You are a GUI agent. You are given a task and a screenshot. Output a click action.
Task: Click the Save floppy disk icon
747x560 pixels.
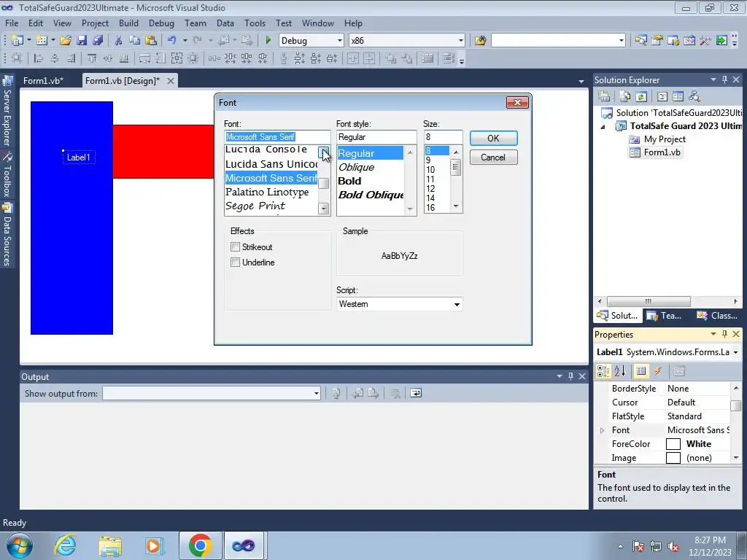pos(82,41)
